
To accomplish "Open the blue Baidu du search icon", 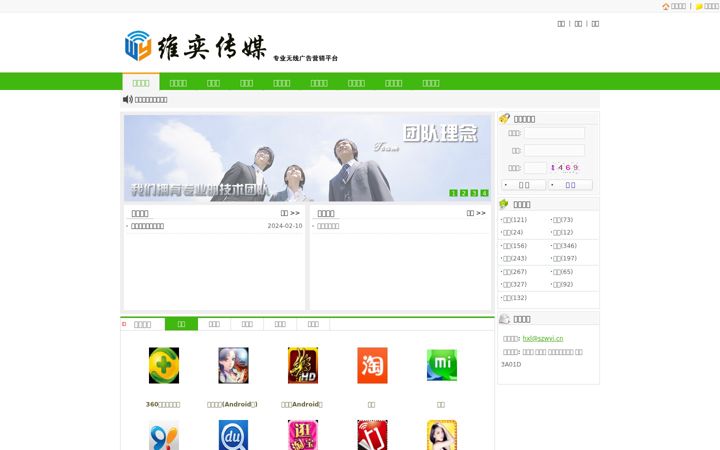I will (233, 435).
